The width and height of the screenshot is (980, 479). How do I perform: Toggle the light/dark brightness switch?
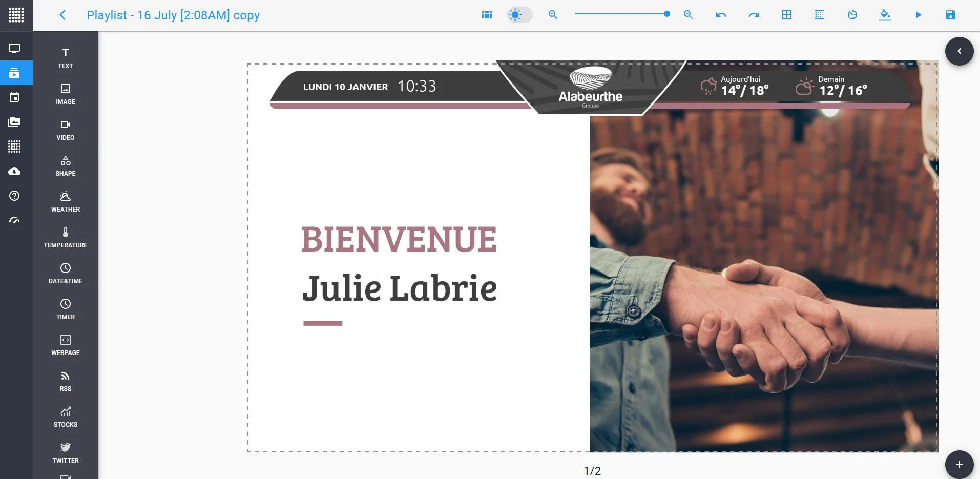519,15
